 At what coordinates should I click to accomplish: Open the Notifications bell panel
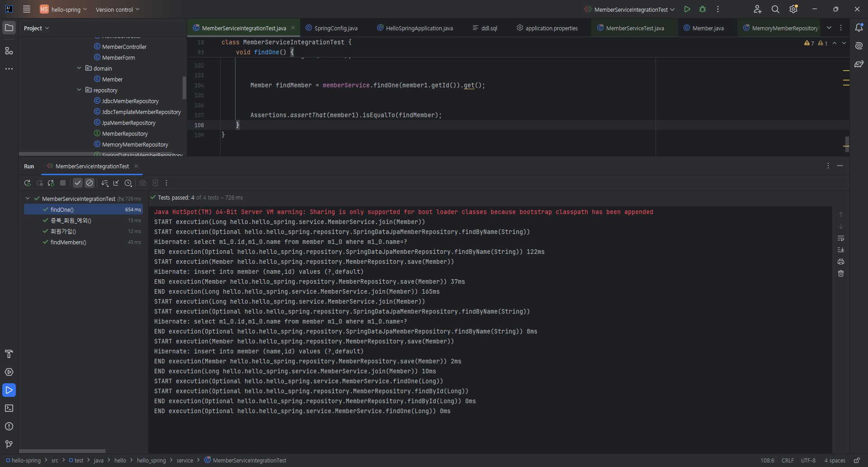click(x=859, y=28)
